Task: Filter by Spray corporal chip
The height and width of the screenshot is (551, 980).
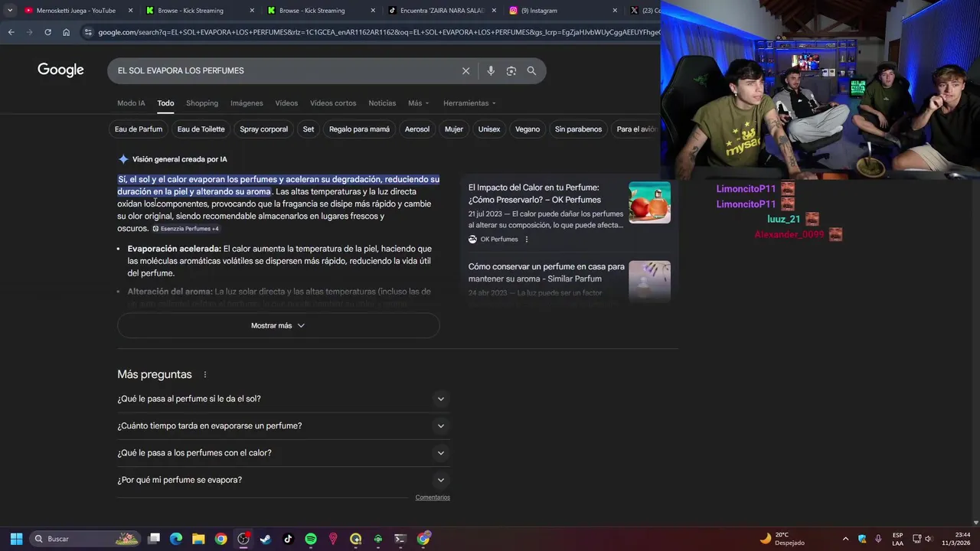Action: (x=263, y=129)
